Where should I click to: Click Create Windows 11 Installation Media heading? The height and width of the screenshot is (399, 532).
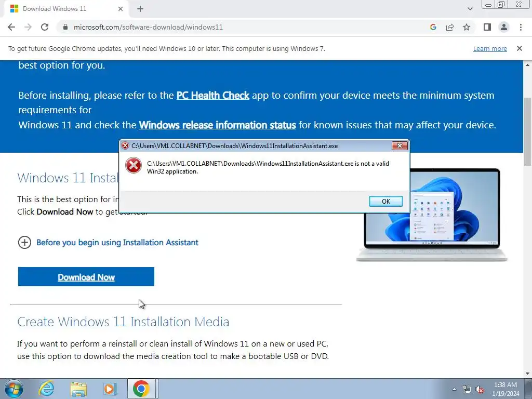[123, 322]
